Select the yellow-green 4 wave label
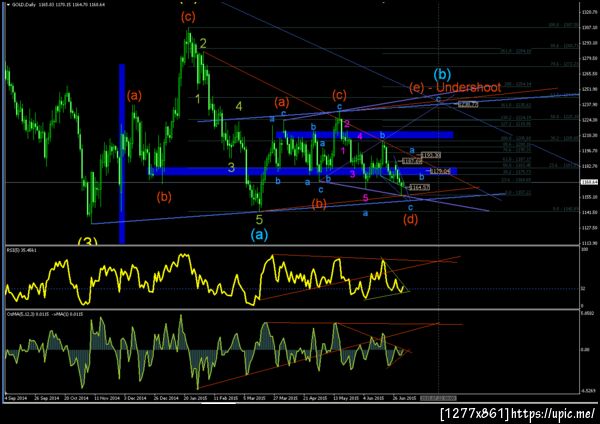 (x=239, y=106)
